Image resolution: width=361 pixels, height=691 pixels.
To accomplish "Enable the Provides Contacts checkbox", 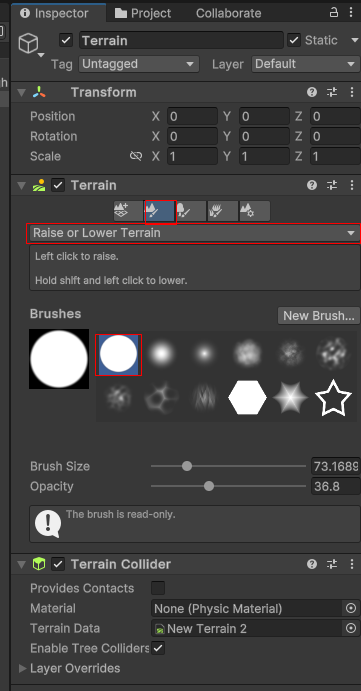I will 158,588.
